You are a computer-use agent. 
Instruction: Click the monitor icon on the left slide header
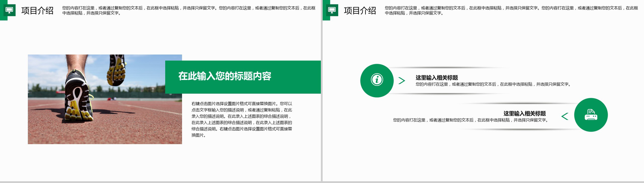click(9, 10)
